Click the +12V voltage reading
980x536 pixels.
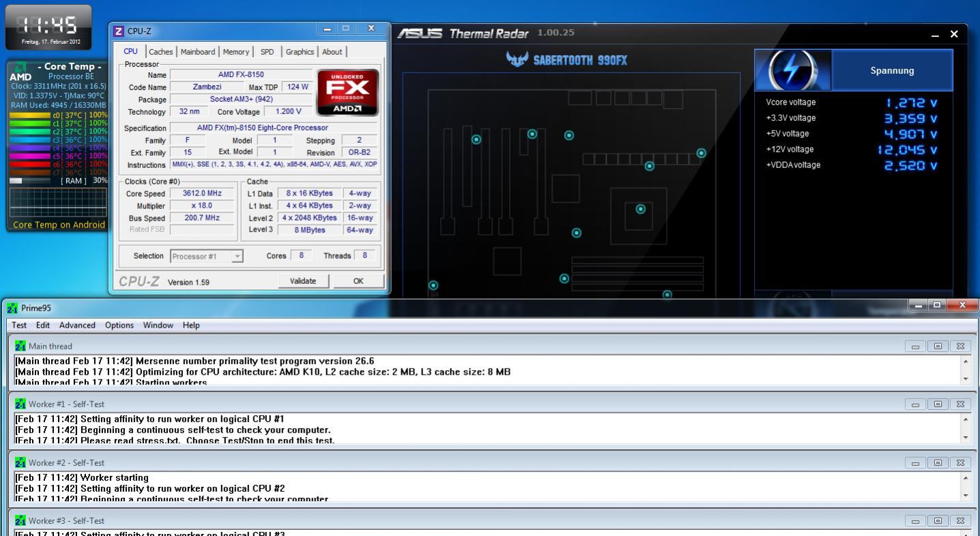pos(908,150)
